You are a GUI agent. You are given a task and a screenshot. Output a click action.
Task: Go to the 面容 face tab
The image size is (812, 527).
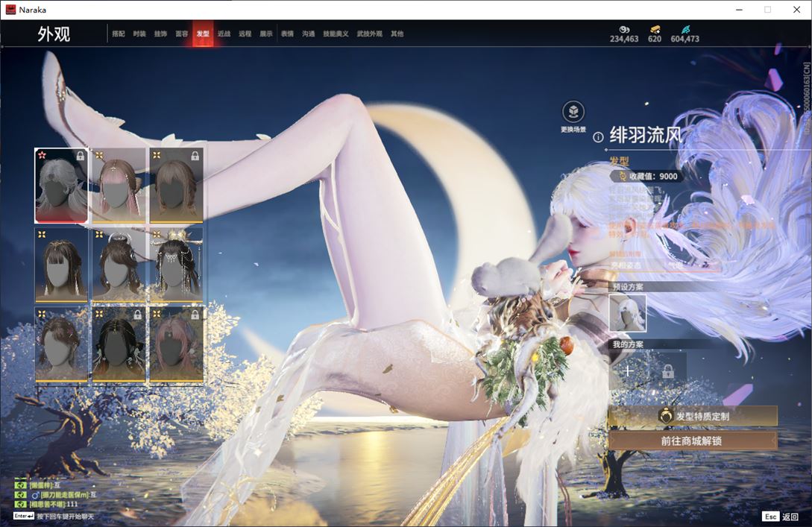point(182,34)
